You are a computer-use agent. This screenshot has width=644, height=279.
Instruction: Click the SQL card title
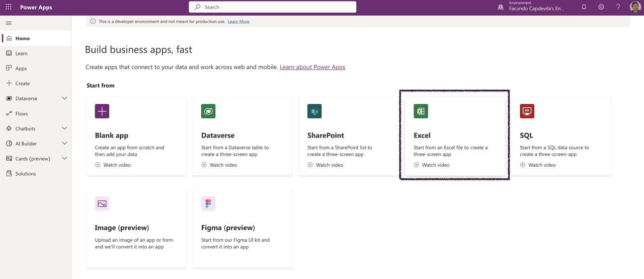click(x=527, y=135)
